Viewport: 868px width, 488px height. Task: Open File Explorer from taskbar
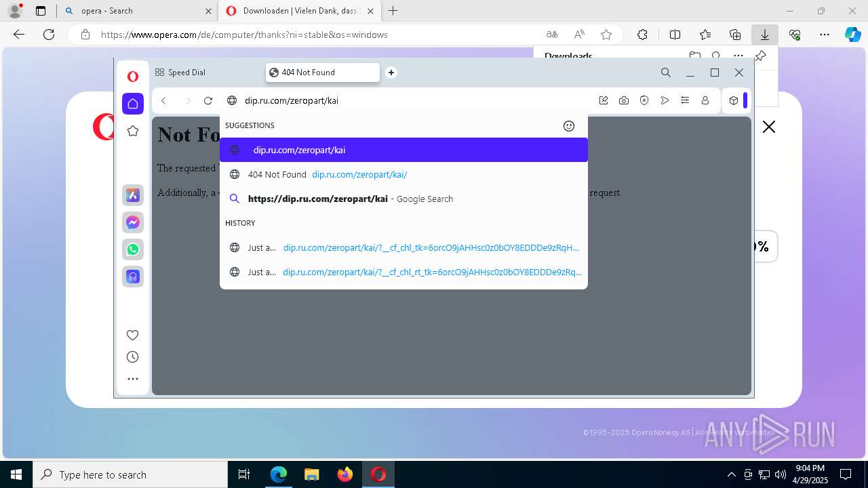(x=311, y=474)
